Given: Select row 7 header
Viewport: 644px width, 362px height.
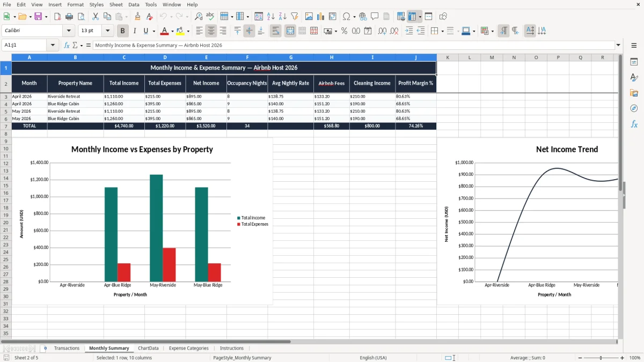Looking at the screenshot, I should click(6, 126).
